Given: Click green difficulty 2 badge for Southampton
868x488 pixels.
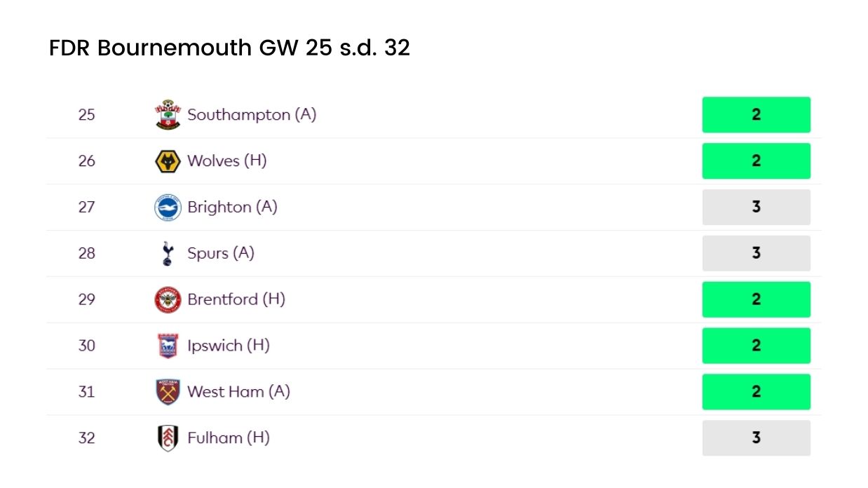Looking at the screenshot, I should pyautogui.click(x=756, y=115).
